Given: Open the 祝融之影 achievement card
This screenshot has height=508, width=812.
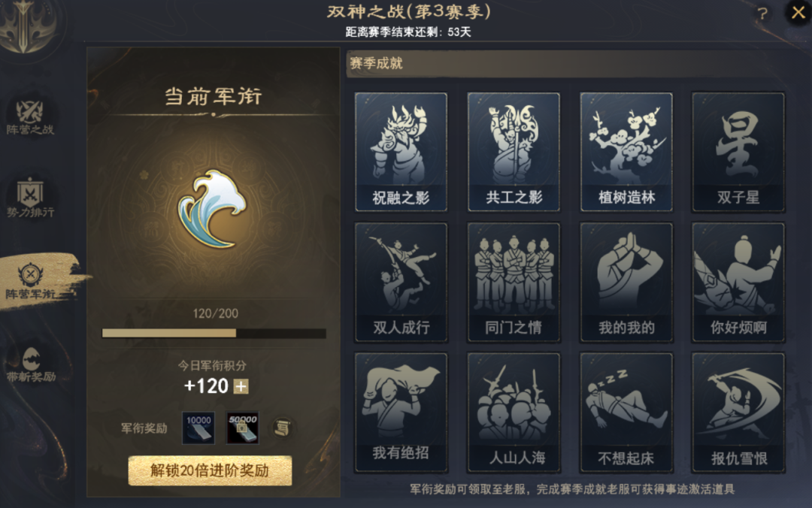Looking at the screenshot, I should tap(401, 152).
